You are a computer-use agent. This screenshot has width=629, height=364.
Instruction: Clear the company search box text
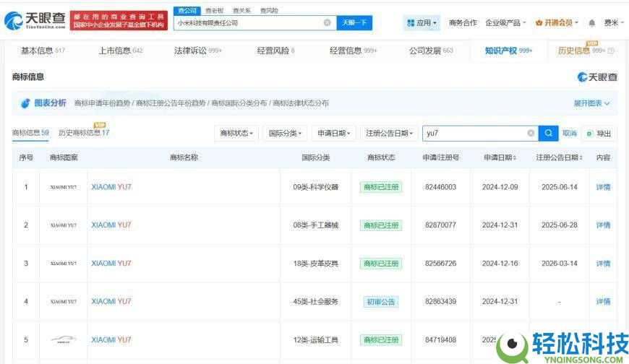[x=328, y=23]
